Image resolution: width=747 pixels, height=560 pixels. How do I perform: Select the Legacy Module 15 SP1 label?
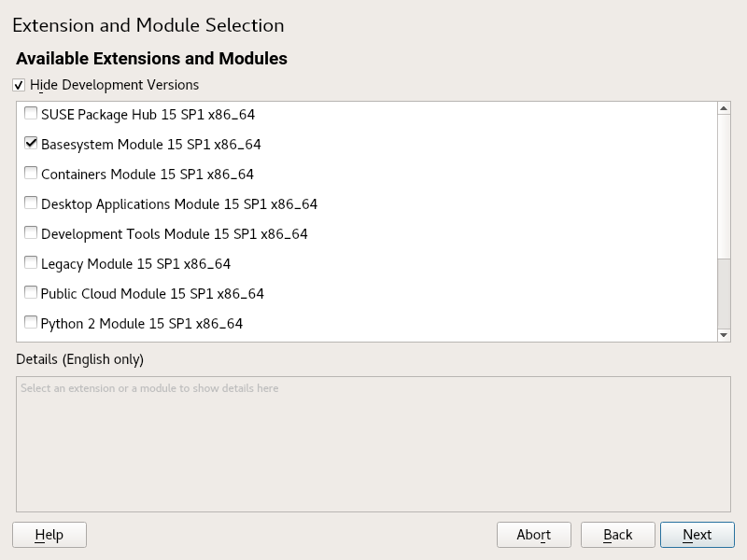tap(135, 264)
